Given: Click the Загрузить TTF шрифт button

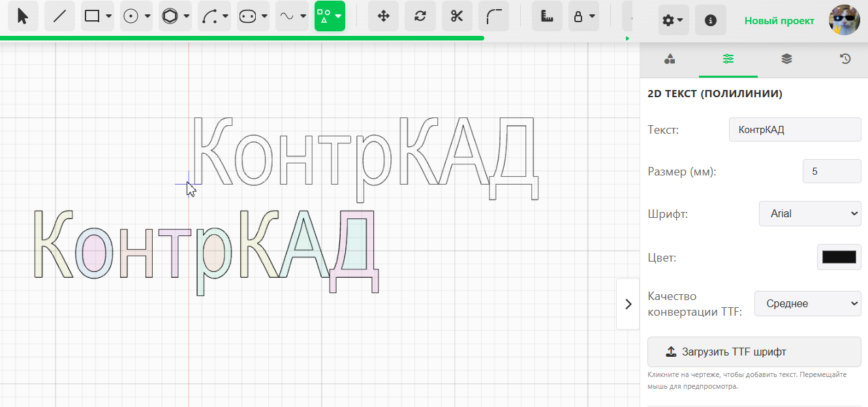Looking at the screenshot, I should (x=754, y=352).
